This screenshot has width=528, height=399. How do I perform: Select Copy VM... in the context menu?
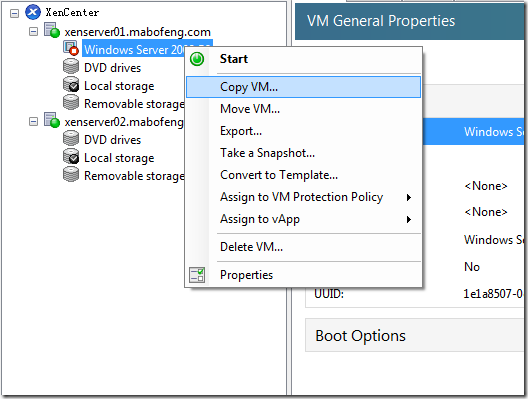pyautogui.click(x=303, y=87)
